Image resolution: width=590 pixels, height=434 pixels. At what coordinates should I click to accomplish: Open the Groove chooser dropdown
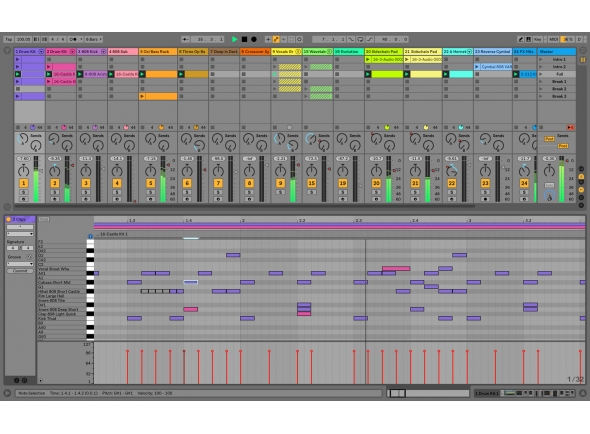click(x=20, y=263)
